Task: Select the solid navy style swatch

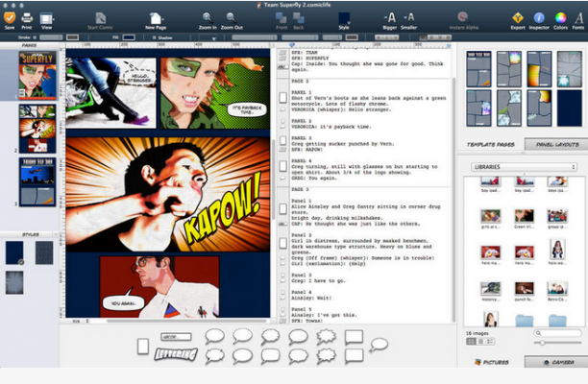Action: (14, 252)
